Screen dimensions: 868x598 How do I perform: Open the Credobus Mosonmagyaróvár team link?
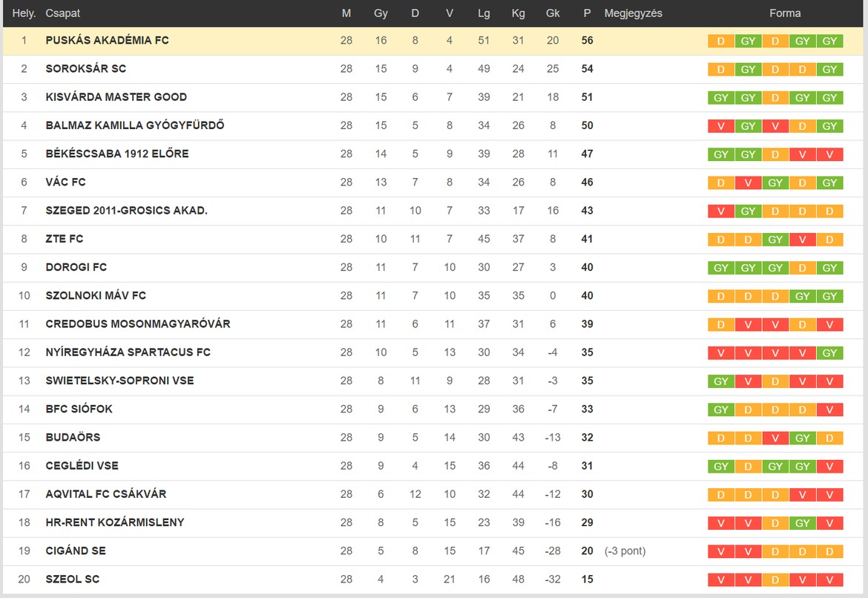coord(138,324)
